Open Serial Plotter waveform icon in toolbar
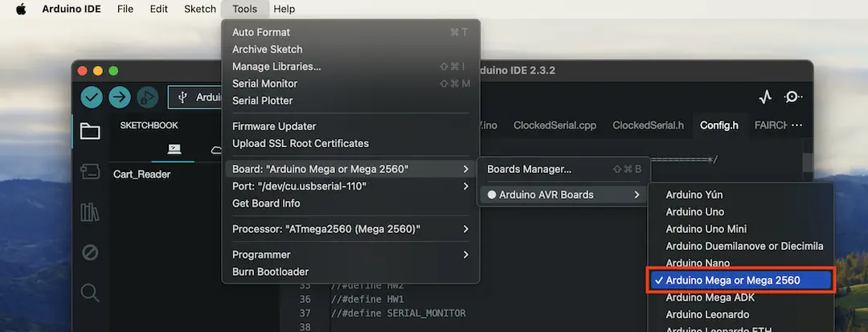 point(765,97)
